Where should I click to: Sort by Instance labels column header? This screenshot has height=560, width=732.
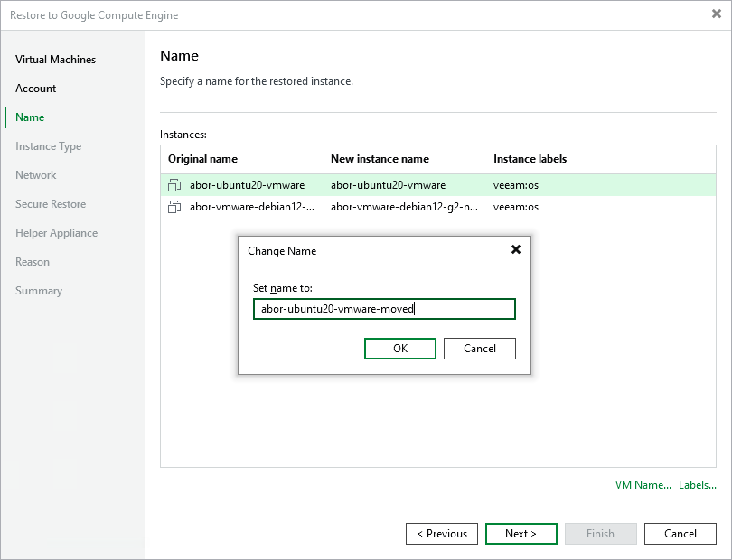(x=530, y=159)
